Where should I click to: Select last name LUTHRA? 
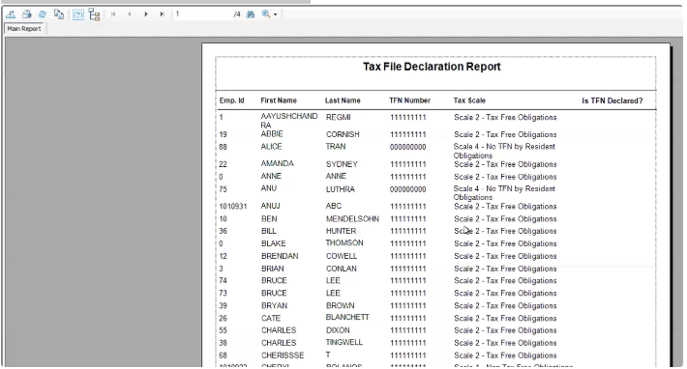point(340,189)
